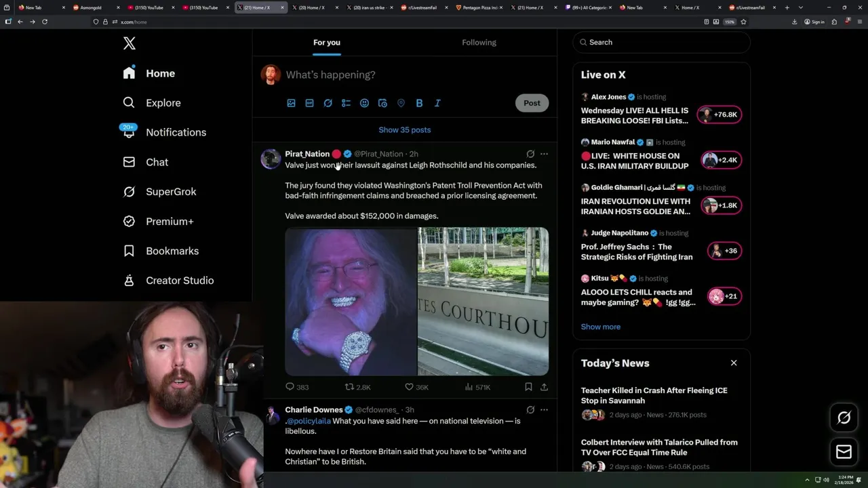Add media image to post composer
Image resolution: width=868 pixels, height=488 pixels.
[x=291, y=103]
